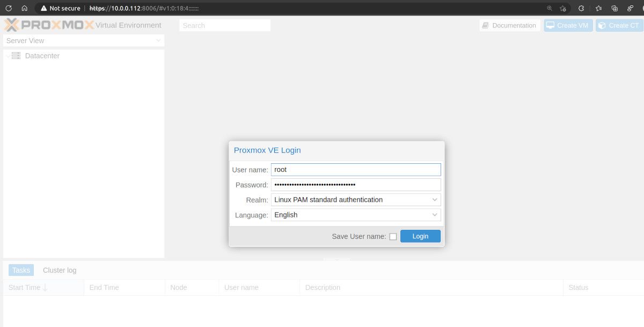Open the Realm dropdown
Screen dimensions: 644x327
pos(435,199)
